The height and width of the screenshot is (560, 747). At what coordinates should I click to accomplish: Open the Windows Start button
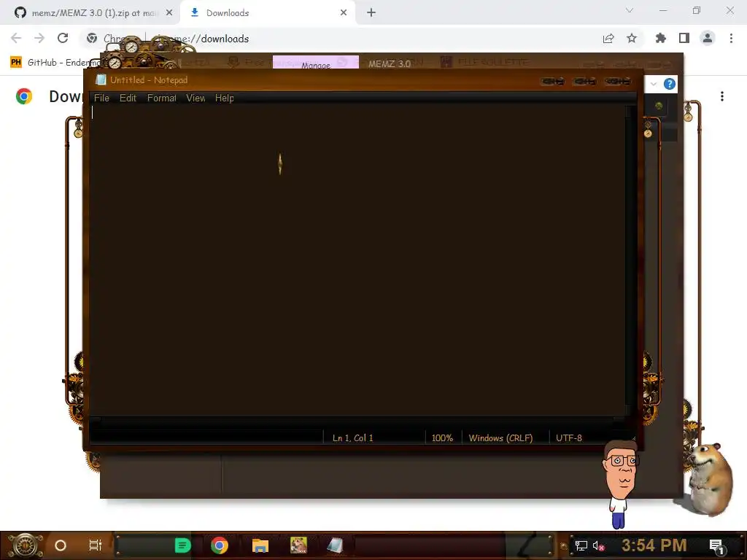[26, 545]
